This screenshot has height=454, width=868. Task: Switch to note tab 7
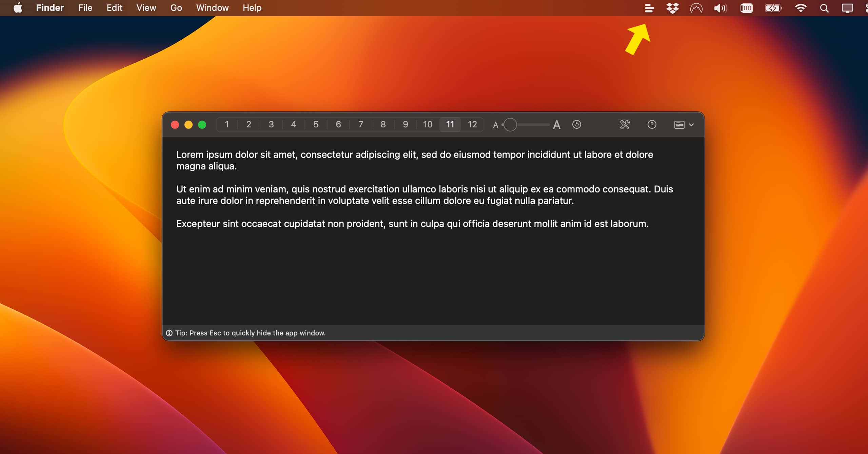361,125
